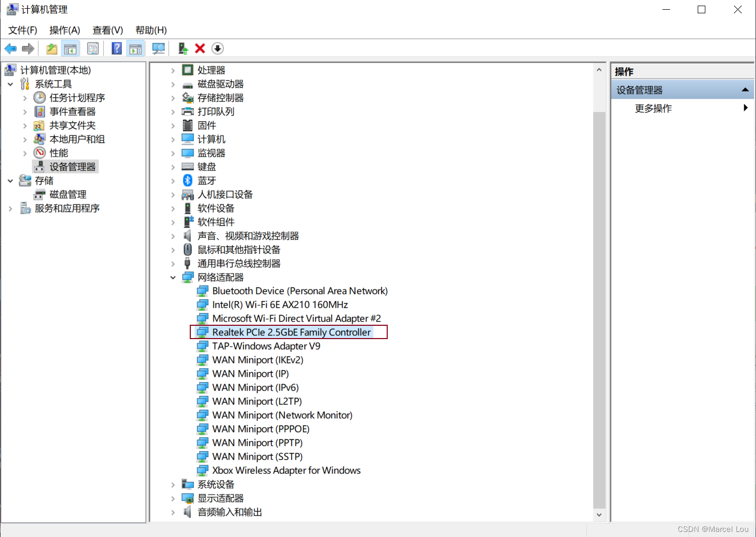Click 更多操作 in the actions pane
756x537 pixels.
point(653,108)
